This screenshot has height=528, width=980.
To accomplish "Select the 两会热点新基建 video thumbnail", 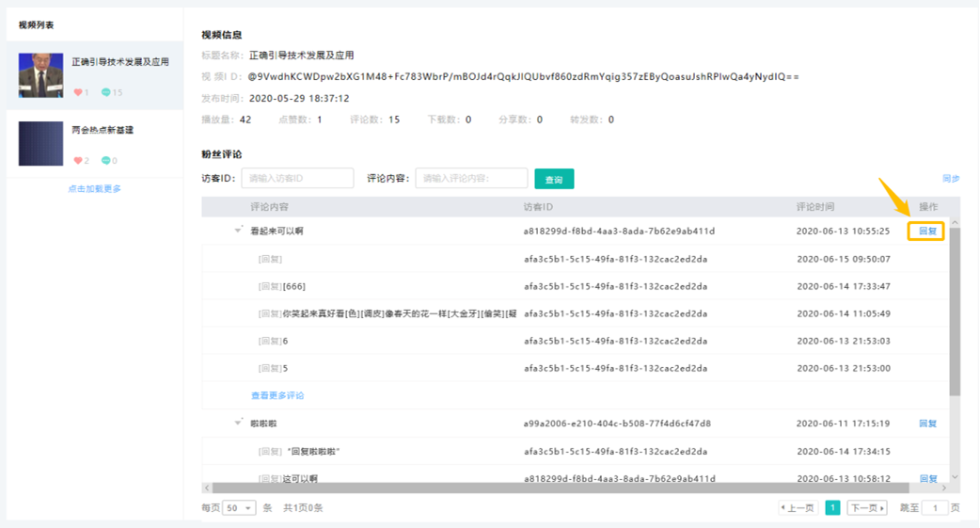I will click(41, 143).
